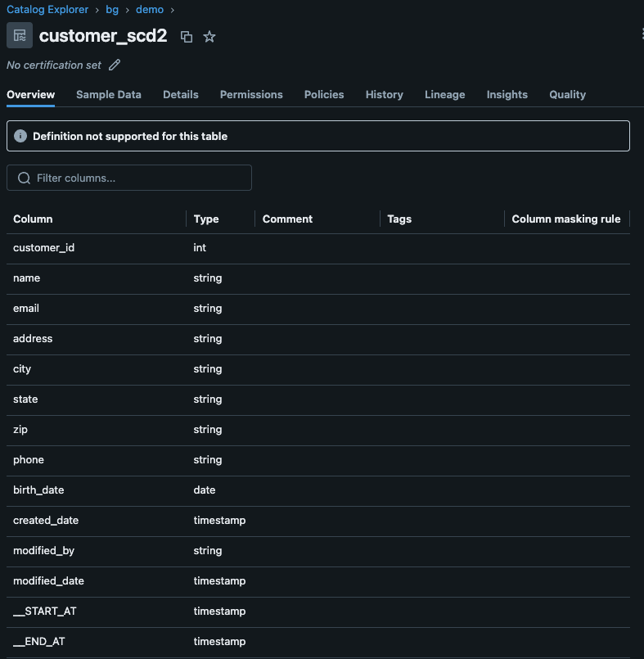Switch to the Insights tab
644x659 pixels.
507,95
